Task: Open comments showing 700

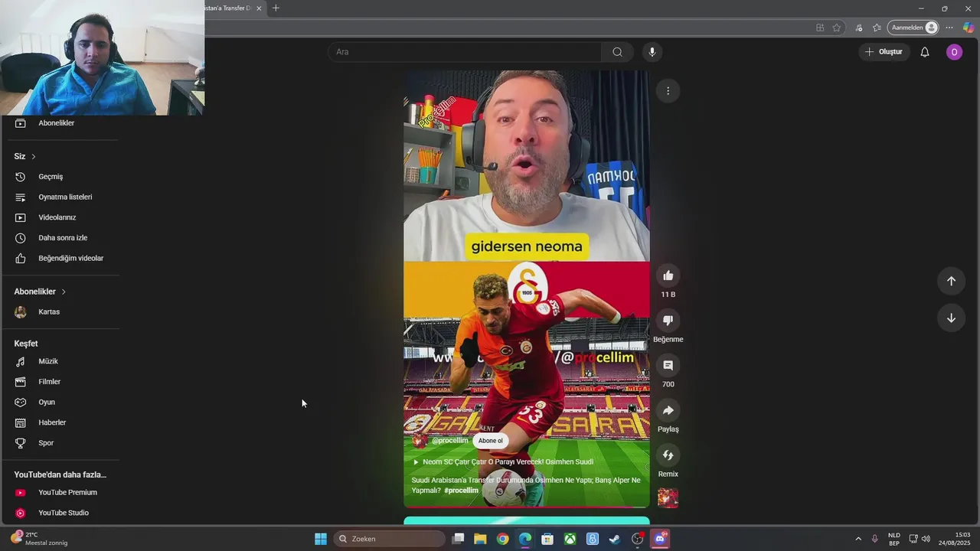Action: pos(668,366)
